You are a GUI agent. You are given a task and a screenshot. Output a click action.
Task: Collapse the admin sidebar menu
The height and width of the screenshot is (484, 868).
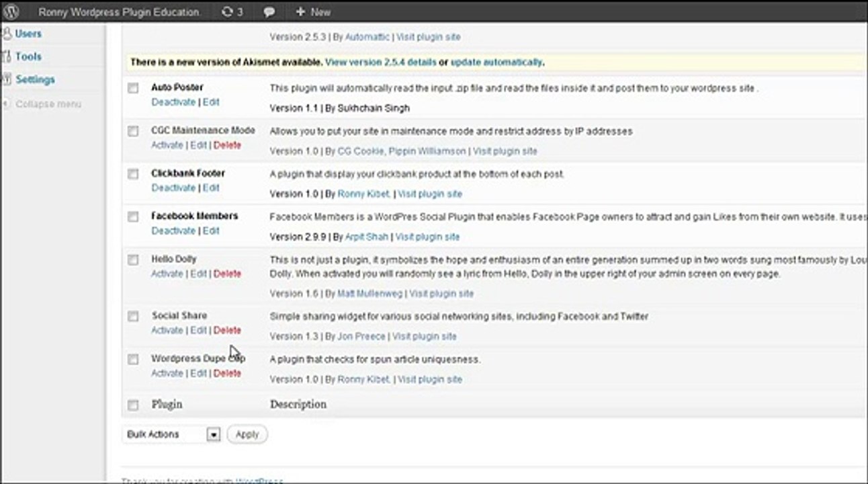coord(48,104)
